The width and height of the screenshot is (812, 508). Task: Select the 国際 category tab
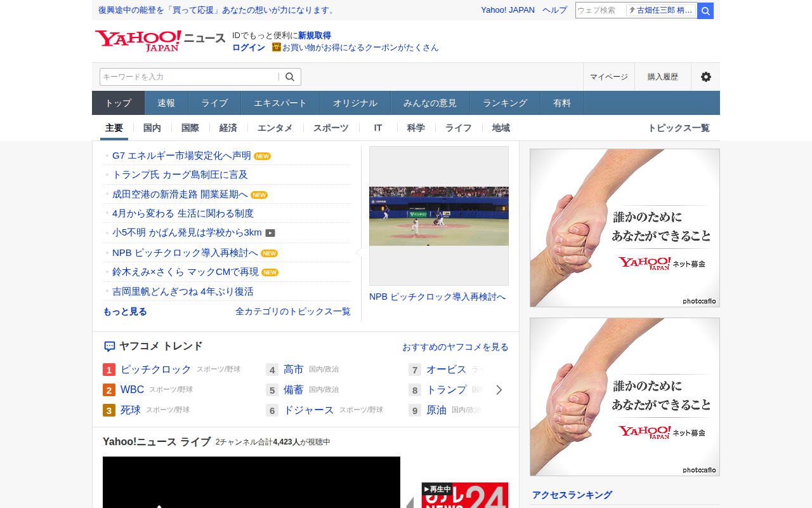tap(190, 128)
